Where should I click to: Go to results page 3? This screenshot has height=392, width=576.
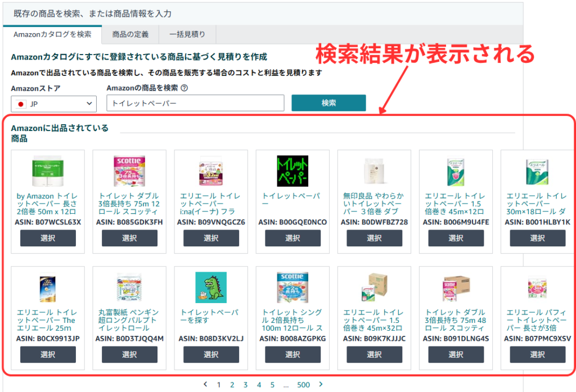coord(245,385)
